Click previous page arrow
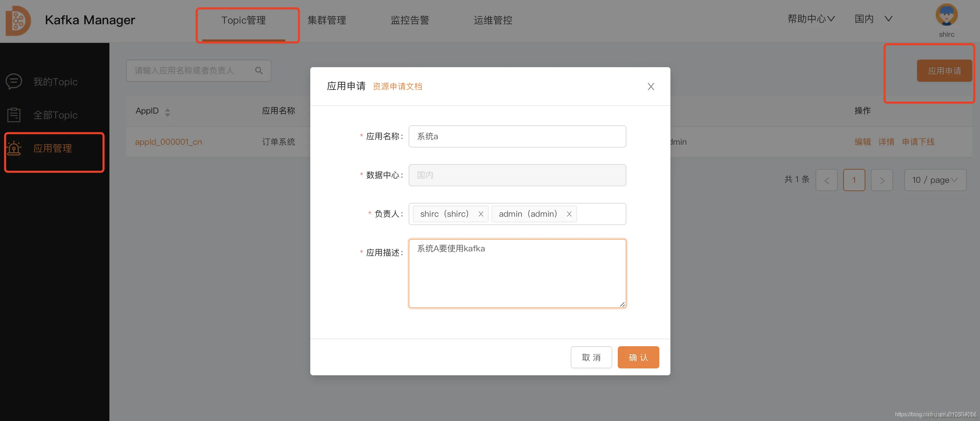 (826, 180)
